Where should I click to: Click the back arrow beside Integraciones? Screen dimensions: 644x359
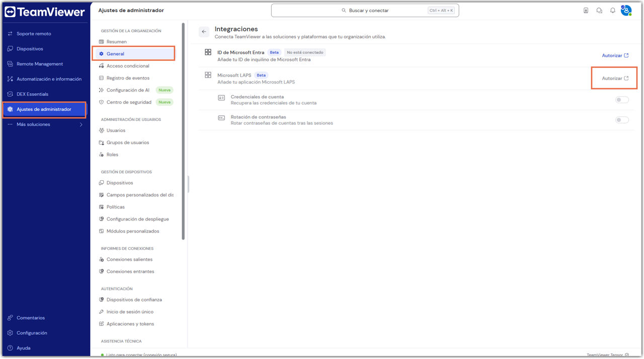pyautogui.click(x=204, y=32)
